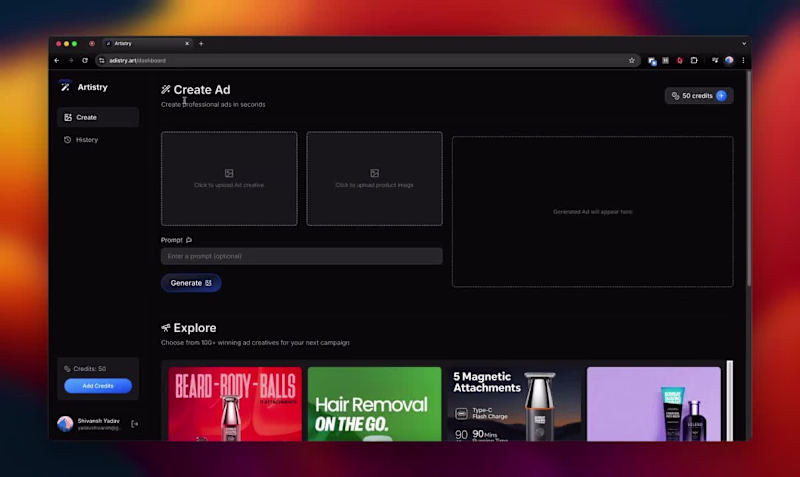Open a new browser tab with plus
Viewport: 800px width, 477px height.
pos(201,44)
